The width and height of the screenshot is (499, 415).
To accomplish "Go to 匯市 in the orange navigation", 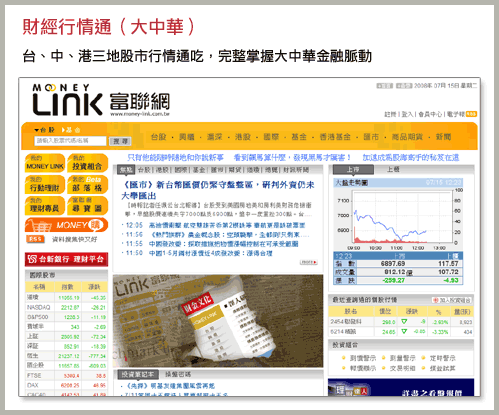I will click(371, 137).
